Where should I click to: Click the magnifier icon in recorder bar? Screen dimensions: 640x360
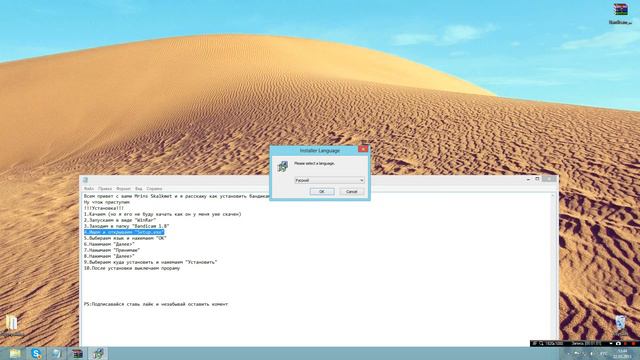(x=541, y=344)
